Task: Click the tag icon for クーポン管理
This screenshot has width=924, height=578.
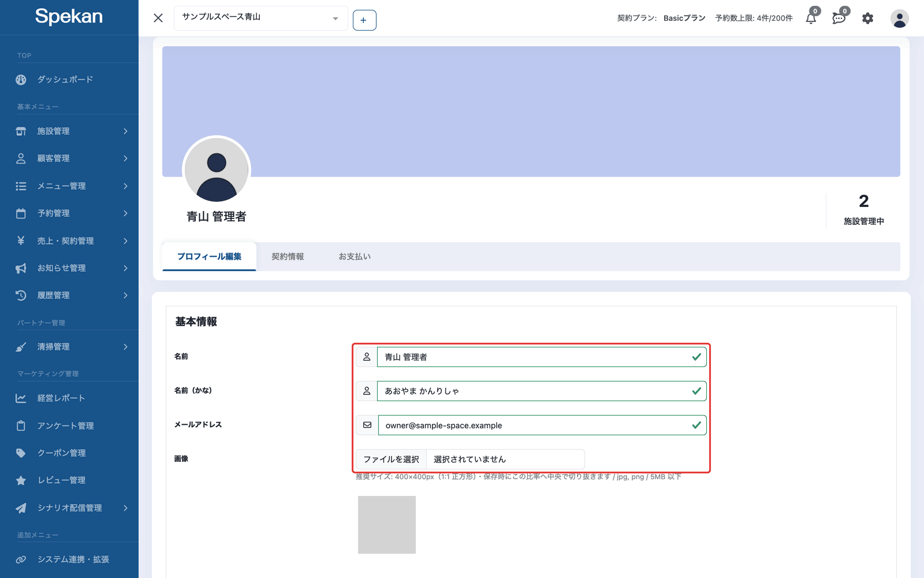Action: pos(21,453)
